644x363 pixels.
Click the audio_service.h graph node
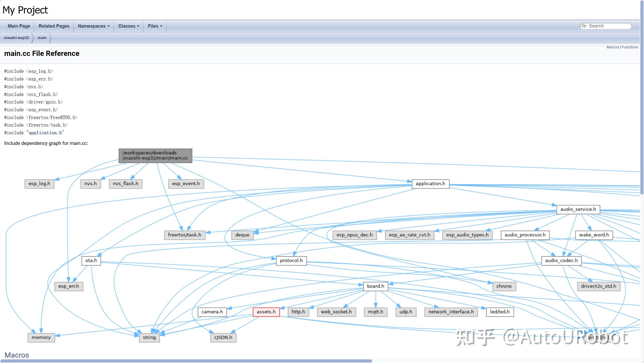coord(578,209)
